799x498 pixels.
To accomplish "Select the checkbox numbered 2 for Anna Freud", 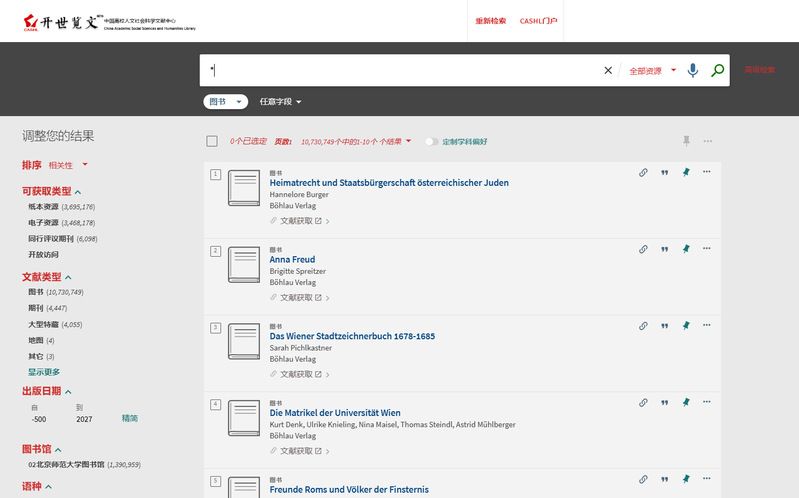I will click(215, 250).
